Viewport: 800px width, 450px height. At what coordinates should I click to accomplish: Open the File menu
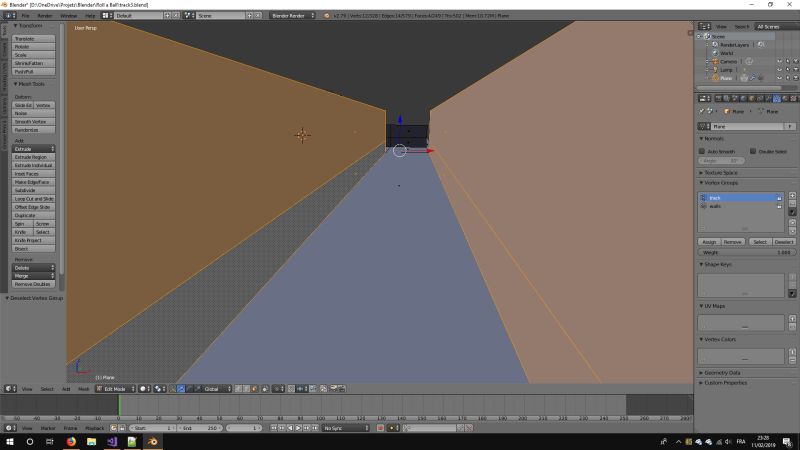(25, 16)
